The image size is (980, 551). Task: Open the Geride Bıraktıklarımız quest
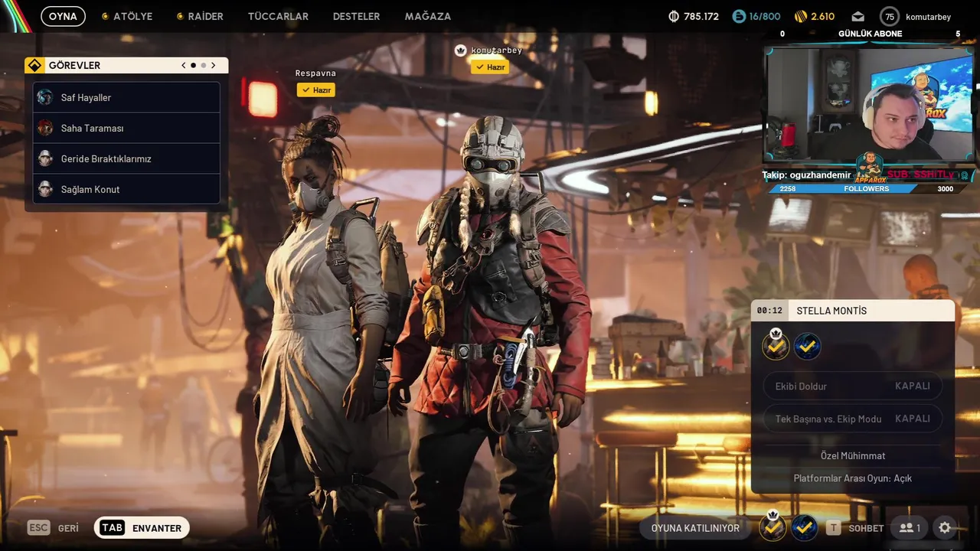[x=126, y=158]
